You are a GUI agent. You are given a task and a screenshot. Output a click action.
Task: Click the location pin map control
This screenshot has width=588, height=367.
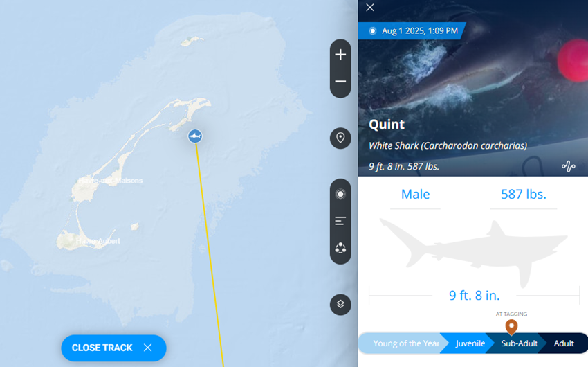tap(340, 138)
